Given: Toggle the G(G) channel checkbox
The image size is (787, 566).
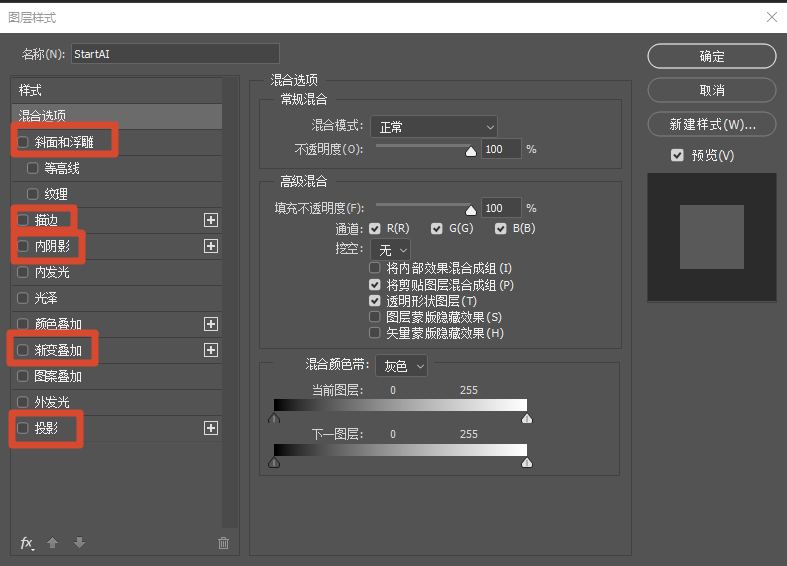Looking at the screenshot, I should point(437,229).
